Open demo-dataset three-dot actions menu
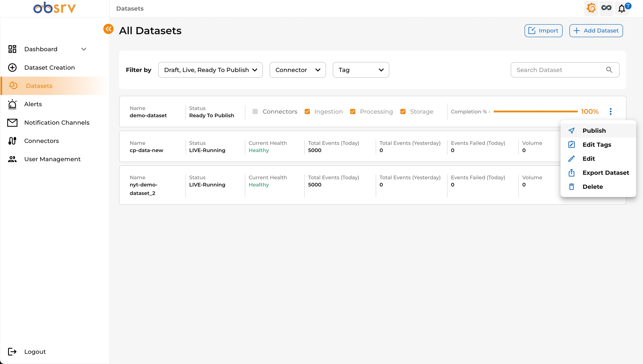The width and height of the screenshot is (643, 364). pyautogui.click(x=611, y=112)
